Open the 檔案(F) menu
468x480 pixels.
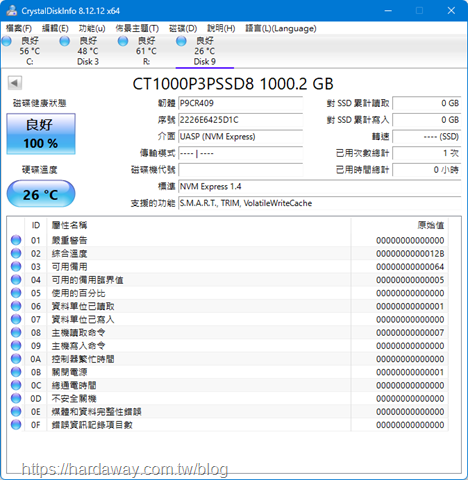coord(19,28)
